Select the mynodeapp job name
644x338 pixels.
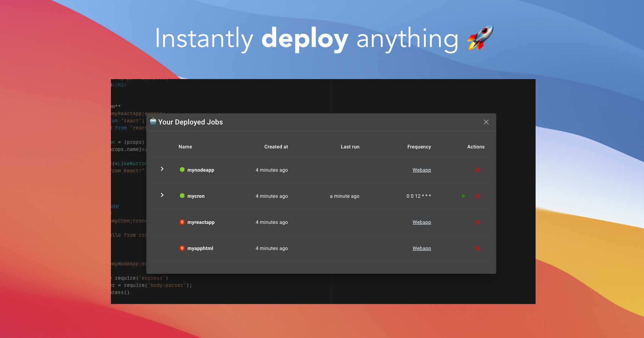(x=201, y=170)
